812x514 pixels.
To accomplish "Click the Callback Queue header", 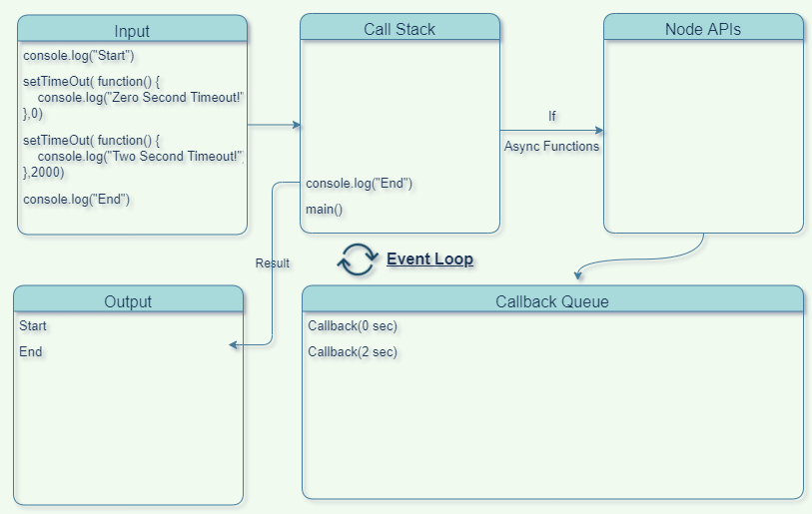I will tap(552, 301).
